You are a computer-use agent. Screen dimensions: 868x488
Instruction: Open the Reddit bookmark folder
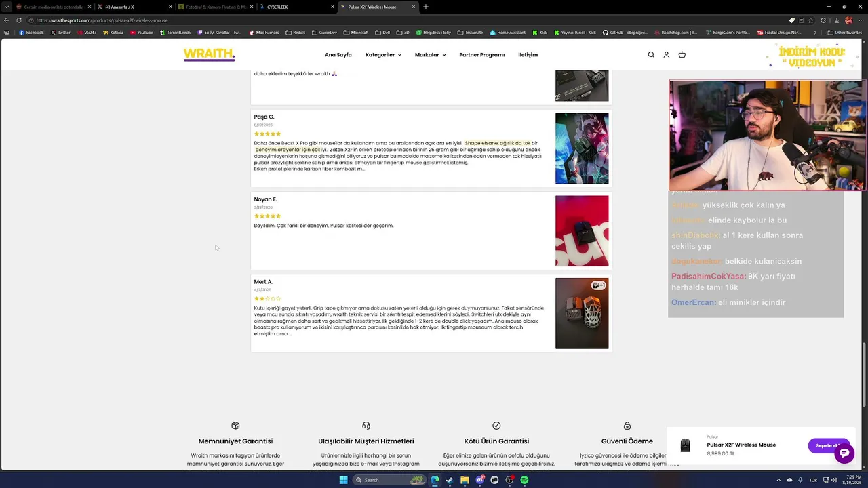coord(295,33)
